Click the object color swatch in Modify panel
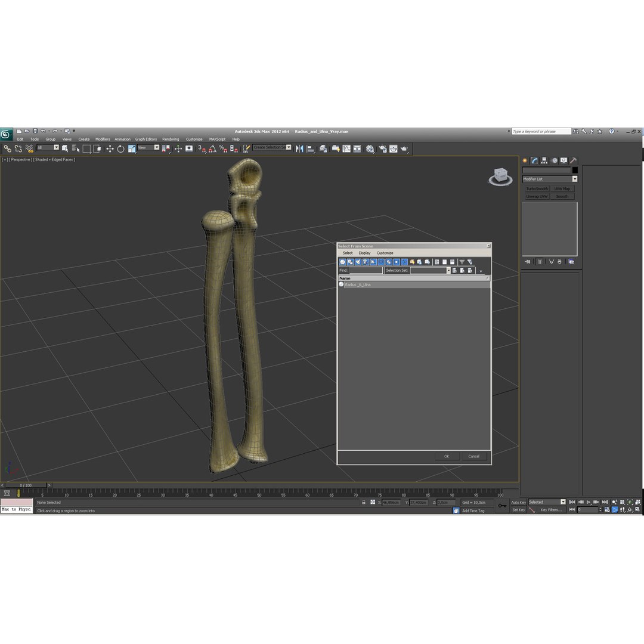Image resolution: width=644 pixels, height=644 pixels. [575, 170]
